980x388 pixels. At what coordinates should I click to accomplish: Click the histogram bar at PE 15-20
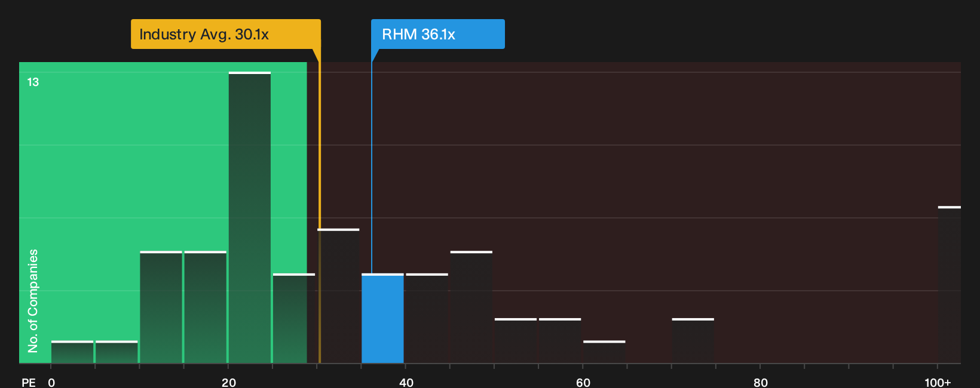click(x=205, y=307)
